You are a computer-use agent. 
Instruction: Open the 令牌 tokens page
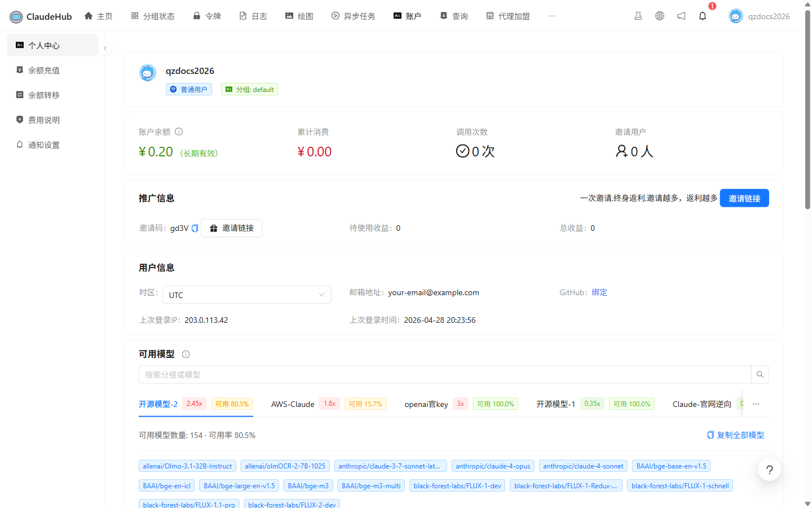(x=207, y=16)
